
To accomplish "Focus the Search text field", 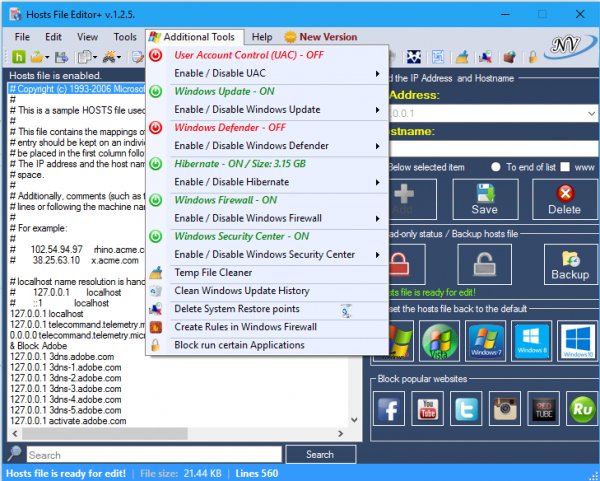I will pyautogui.click(x=154, y=455).
